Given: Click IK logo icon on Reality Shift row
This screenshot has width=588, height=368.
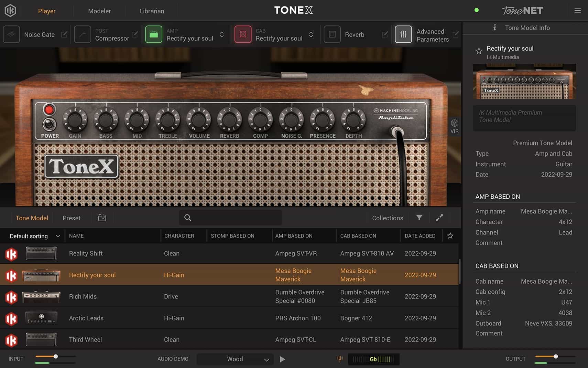Looking at the screenshot, I should pos(11,254).
